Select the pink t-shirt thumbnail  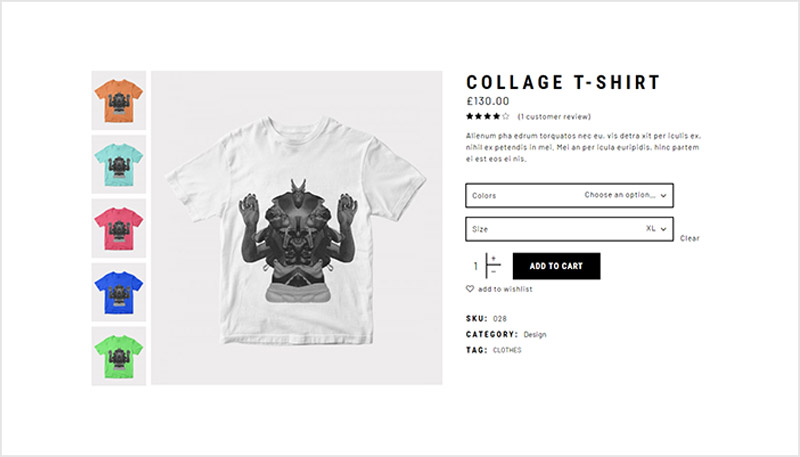click(119, 228)
